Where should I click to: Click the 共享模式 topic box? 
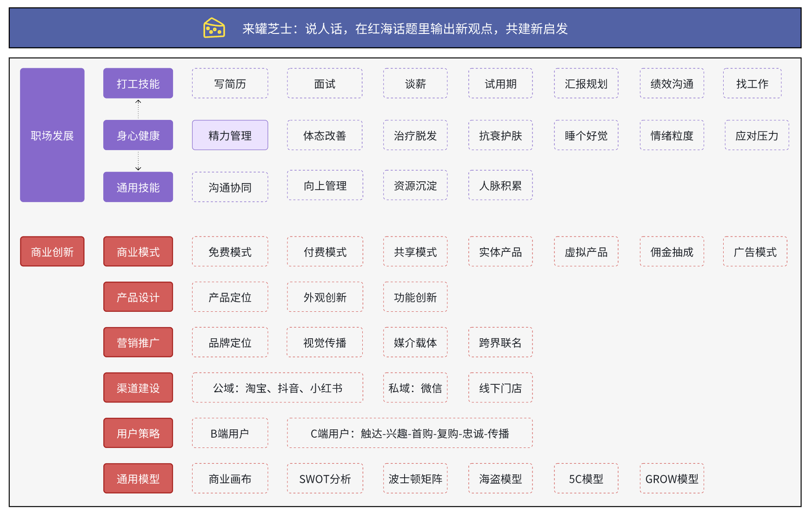[x=415, y=251]
